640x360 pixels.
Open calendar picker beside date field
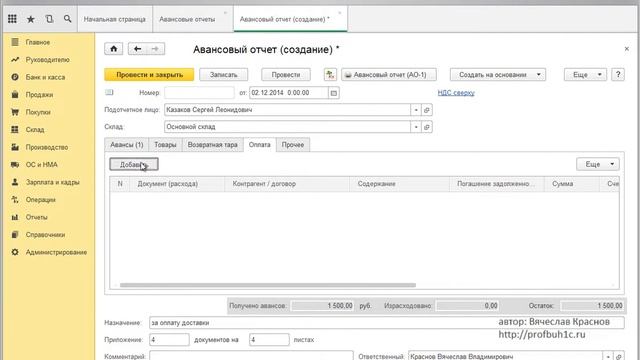tap(334, 93)
